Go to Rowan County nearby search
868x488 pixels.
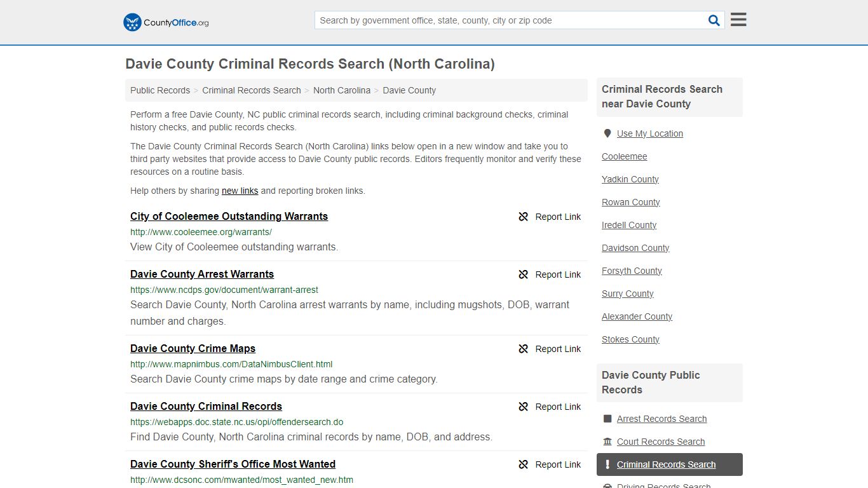tap(631, 202)
